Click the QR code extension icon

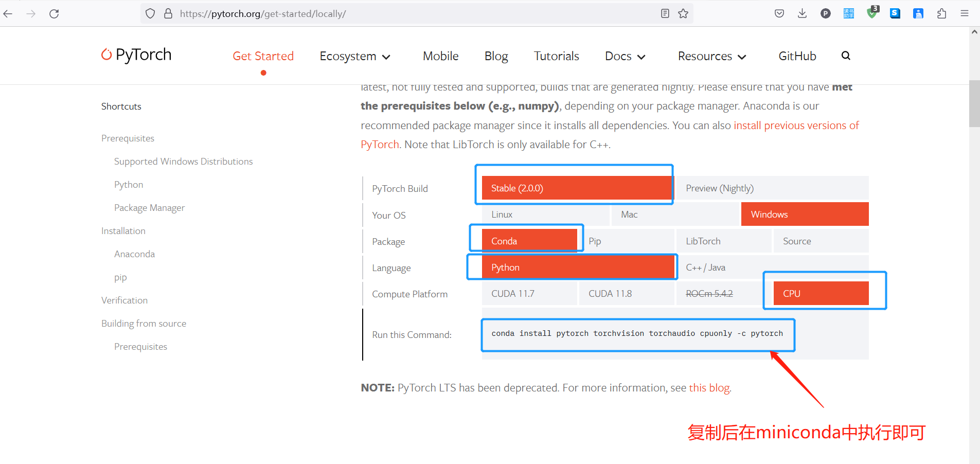point(849,14)
